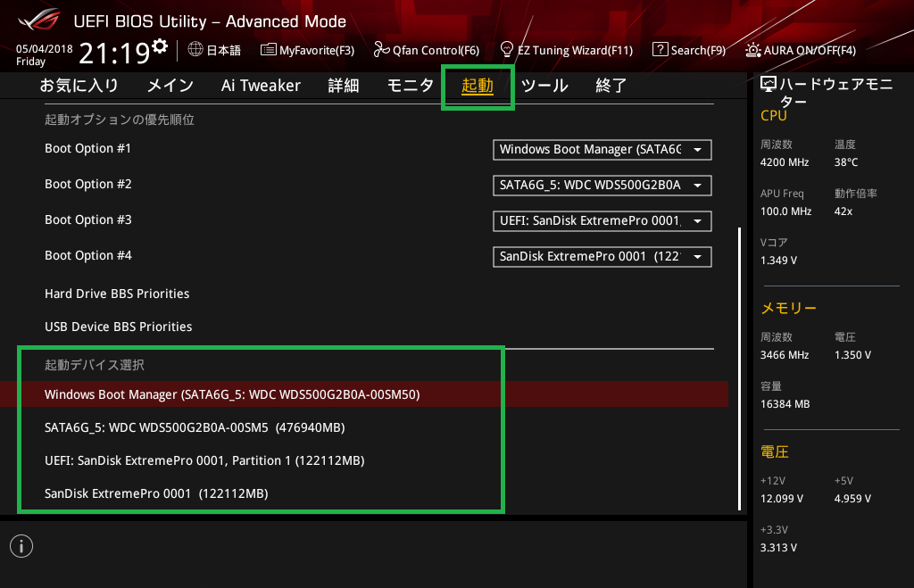The width and height of the screenshot is (914, 588).
Task: Click the CPU temperature value 38°C
Action: pos(846,162)
